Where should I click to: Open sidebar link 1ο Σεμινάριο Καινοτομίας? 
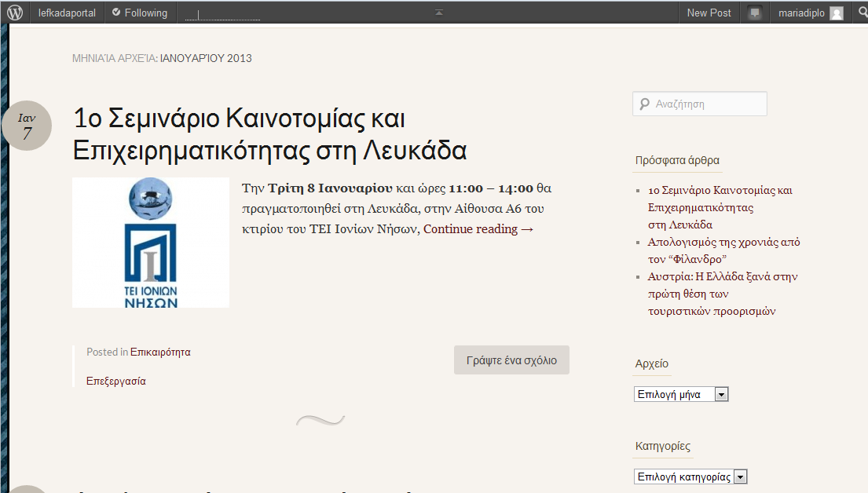pyautogui.click(x=720, y=207)
